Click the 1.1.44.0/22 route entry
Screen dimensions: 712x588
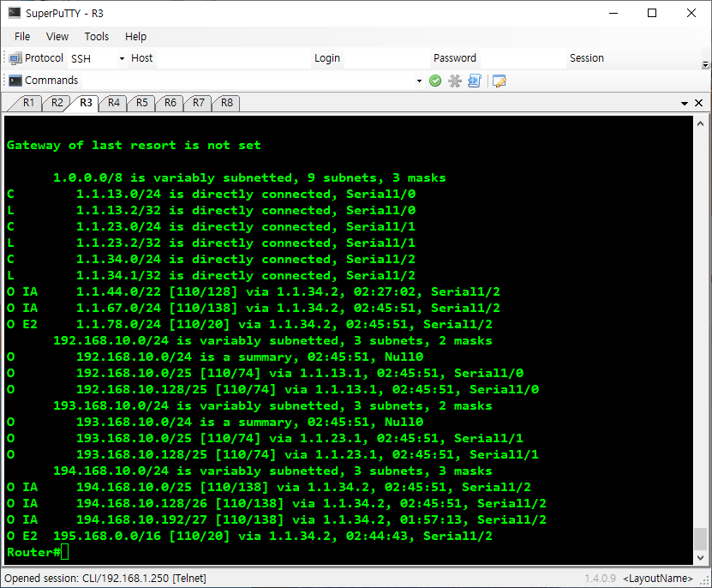(254, 291)
